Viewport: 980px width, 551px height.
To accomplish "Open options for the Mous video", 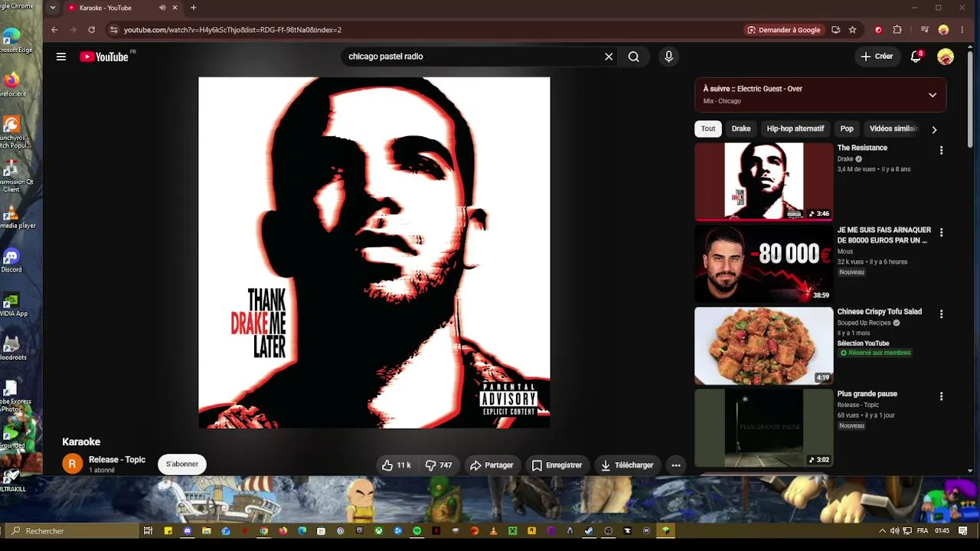I will 941,233.
